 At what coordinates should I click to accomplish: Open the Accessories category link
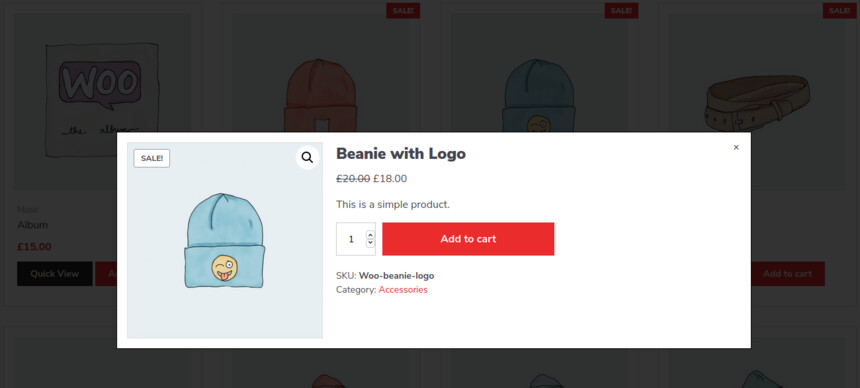403,290
